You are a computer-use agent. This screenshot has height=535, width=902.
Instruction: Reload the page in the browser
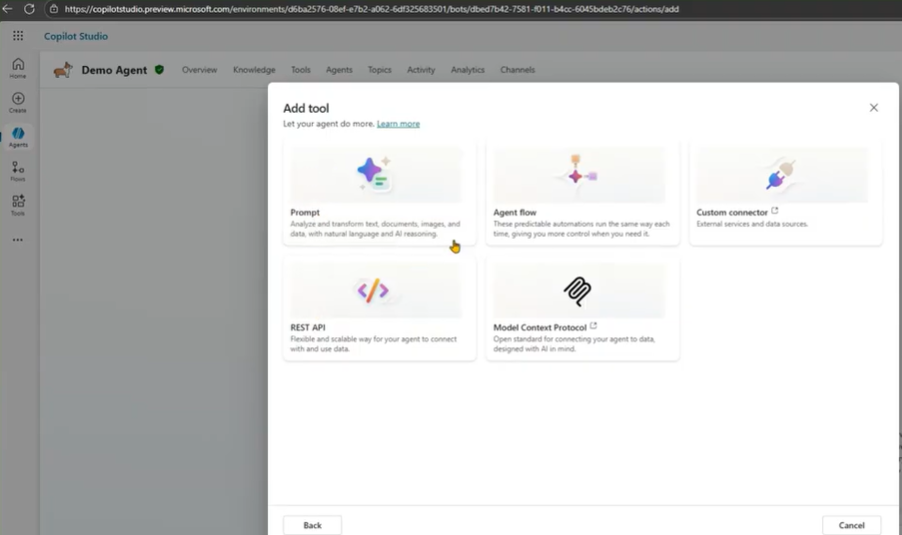click(x=29, y=9)
